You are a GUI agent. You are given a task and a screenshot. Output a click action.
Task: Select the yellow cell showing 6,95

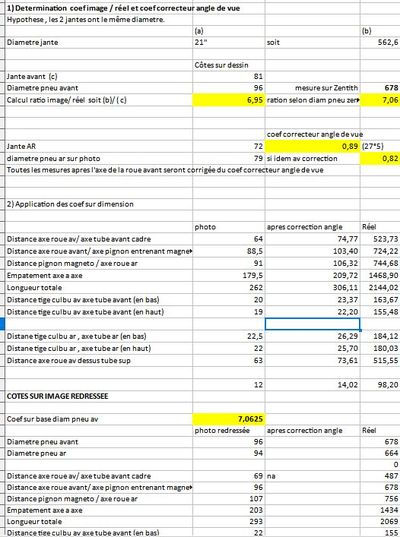coord(229,100)
